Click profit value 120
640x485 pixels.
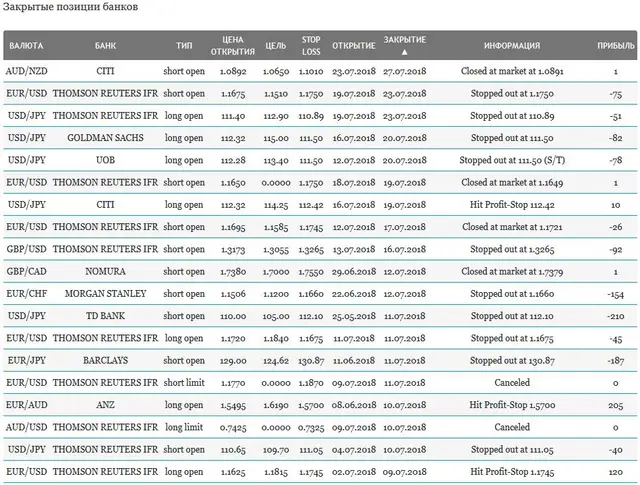pos(616,472)
